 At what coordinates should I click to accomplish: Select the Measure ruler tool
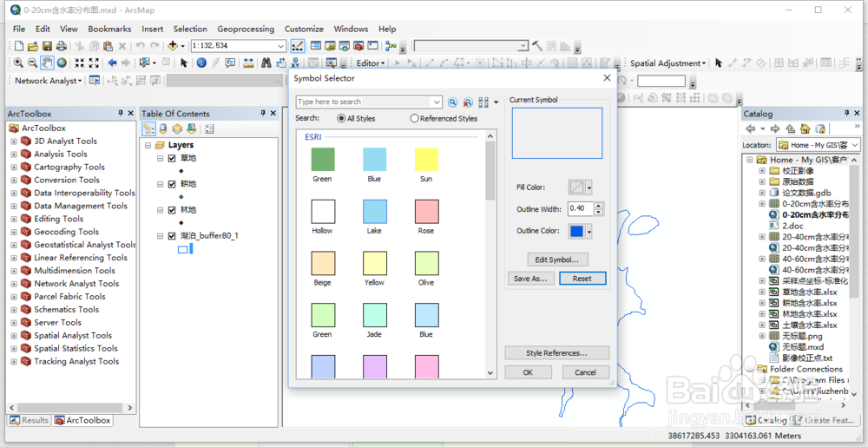[x=248, y=62]
